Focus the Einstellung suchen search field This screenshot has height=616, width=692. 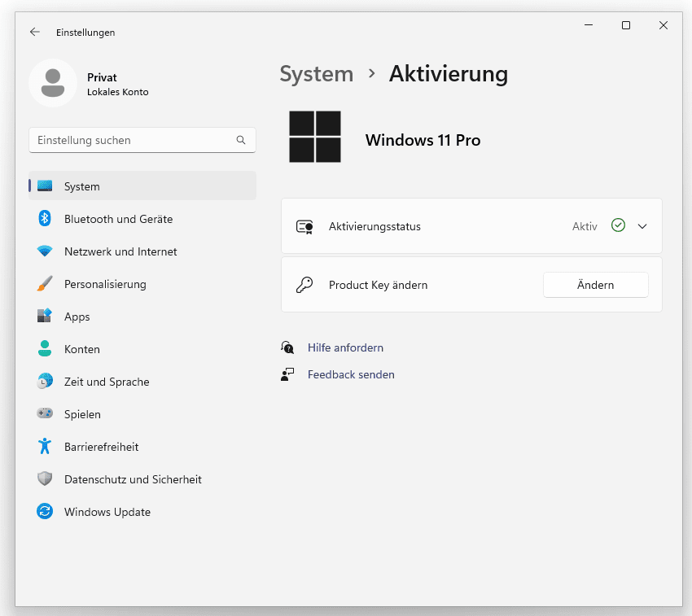pos(142,140)
